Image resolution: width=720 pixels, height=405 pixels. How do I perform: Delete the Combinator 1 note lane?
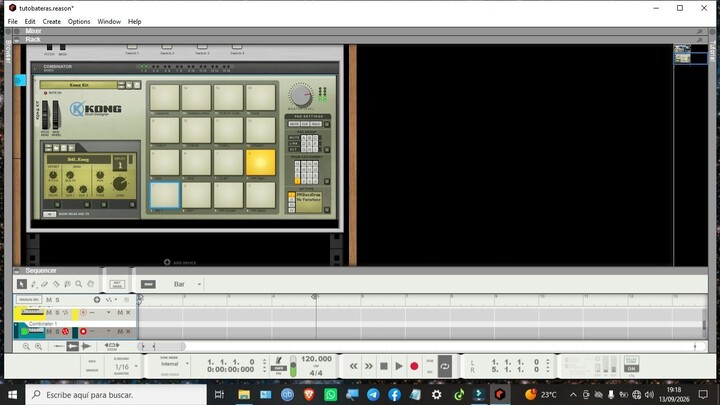pyautogui.click(x=128, y=331)
